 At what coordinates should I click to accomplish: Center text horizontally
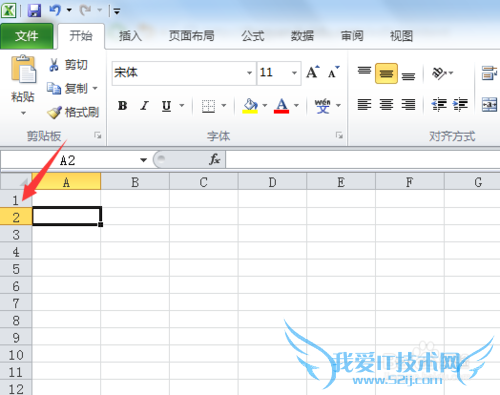click(386, 105)
